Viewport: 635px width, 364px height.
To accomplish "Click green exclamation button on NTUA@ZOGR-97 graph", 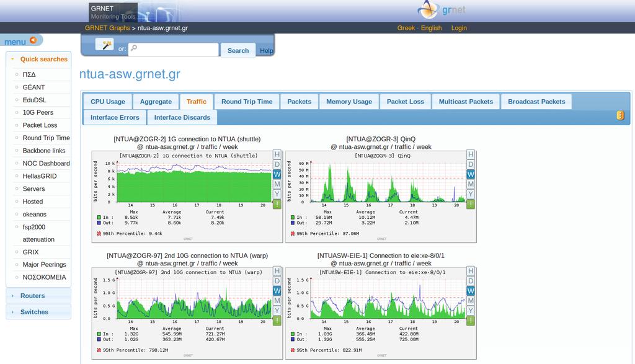I will 277,321.
